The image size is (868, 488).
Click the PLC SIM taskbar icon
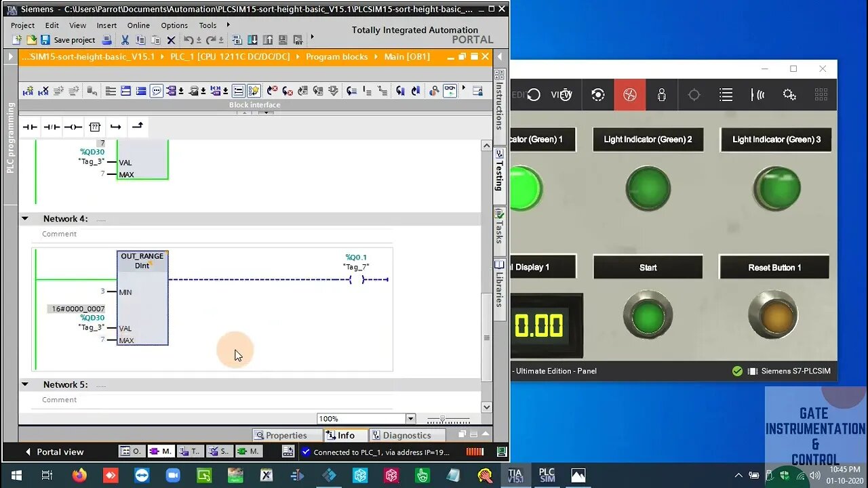click(x=547, y=476)
